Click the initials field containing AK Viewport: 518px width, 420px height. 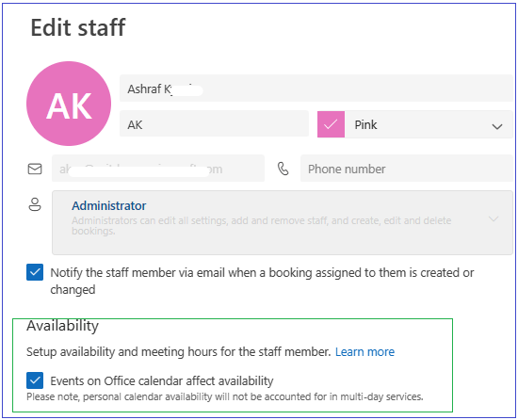tap(214, 124)
